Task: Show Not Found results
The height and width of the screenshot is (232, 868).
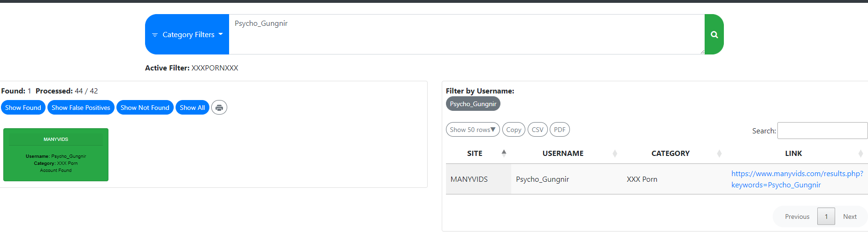Action: coord(145,108)
